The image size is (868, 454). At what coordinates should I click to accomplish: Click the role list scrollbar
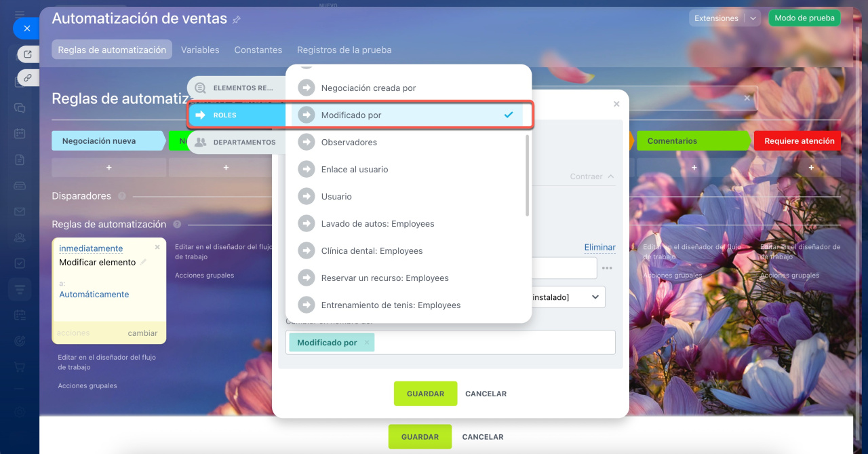click(527, 175)
